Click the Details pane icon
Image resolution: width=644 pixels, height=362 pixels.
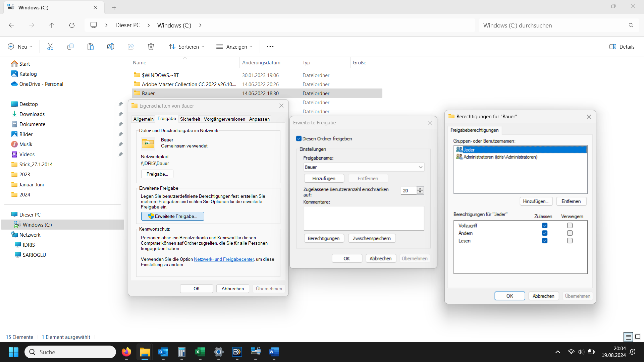click(x=612, y=47)
